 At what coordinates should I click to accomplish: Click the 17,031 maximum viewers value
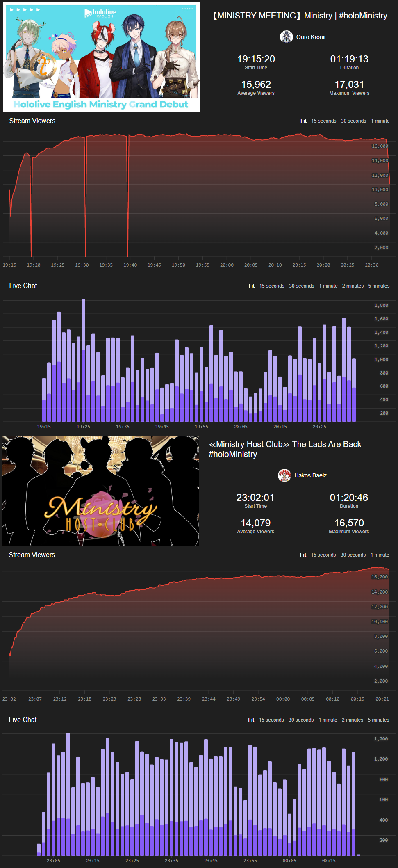click(349, 85)
